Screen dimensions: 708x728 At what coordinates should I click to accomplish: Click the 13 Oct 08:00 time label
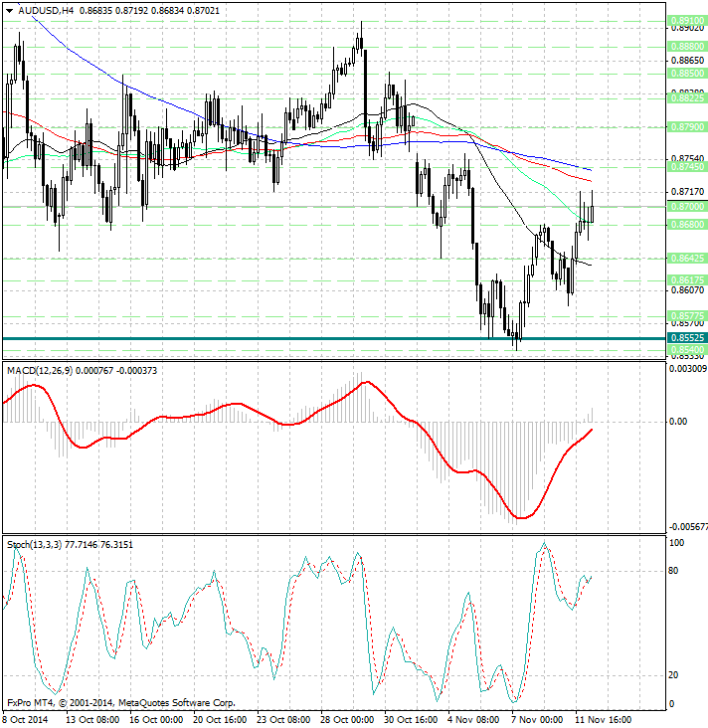pos(92,720)
